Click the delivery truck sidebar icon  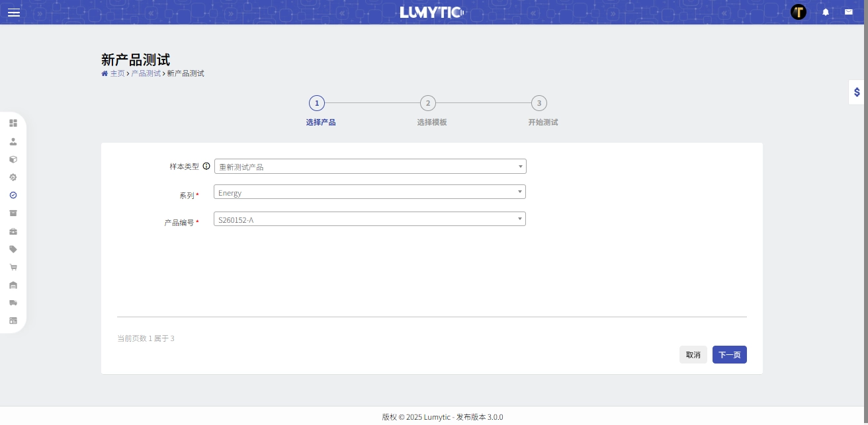coord(13,303)
